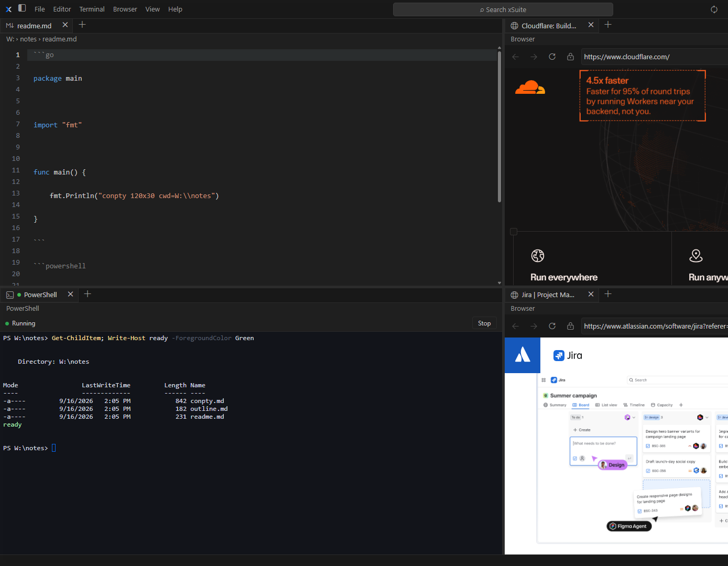
Task: Click the Design label pill
Action: [x=613, y=465]
